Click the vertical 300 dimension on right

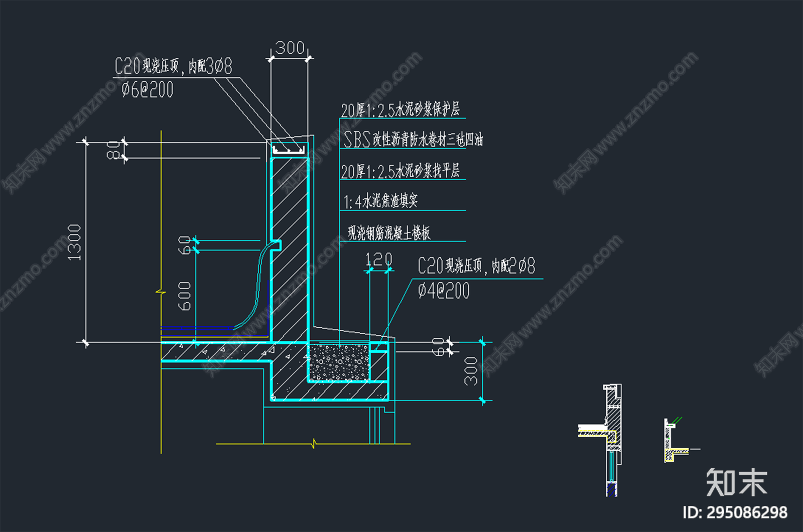pos(471,371)
